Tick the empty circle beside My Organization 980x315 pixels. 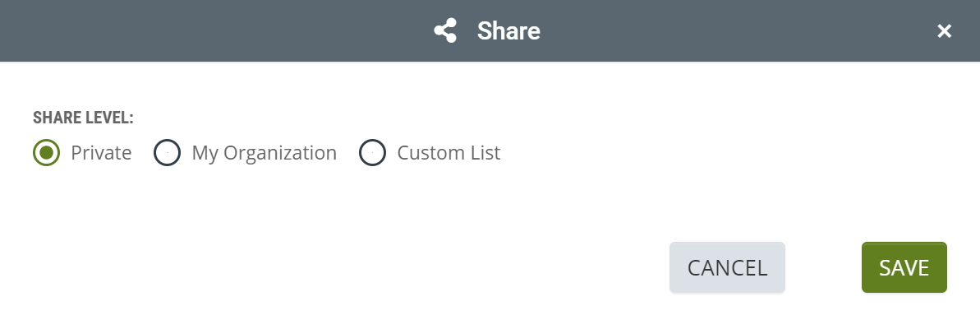pos(167,153)
